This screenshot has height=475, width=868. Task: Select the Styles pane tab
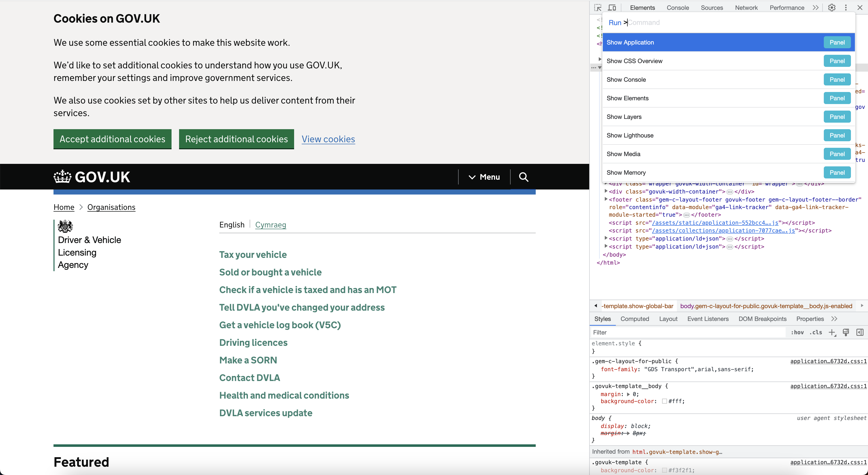pyautogui.click(x=603, y=319)
